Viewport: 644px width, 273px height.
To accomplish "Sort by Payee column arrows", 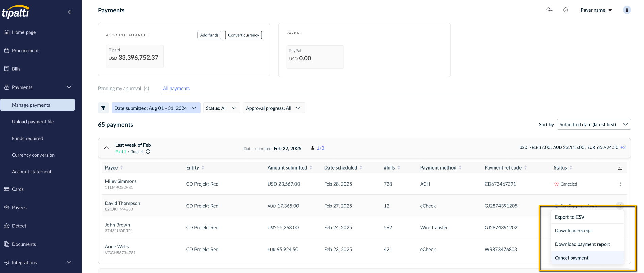I will tap(121, 167).
